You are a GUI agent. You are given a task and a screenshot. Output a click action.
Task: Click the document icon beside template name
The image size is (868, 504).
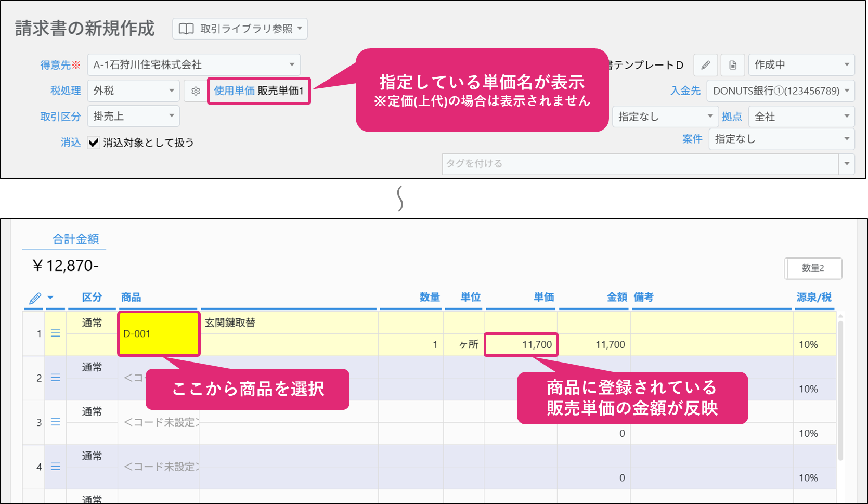point(733,65)
